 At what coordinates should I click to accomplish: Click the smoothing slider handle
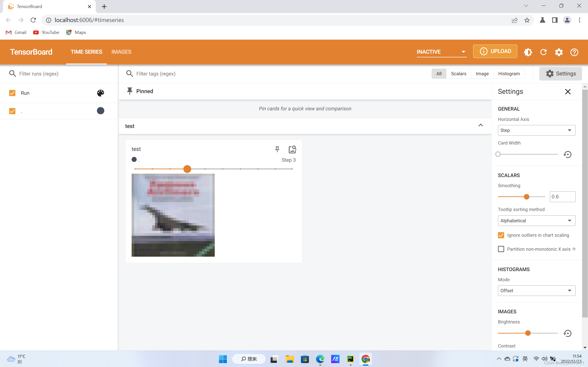pyautogui.click(x=526, y=197)
